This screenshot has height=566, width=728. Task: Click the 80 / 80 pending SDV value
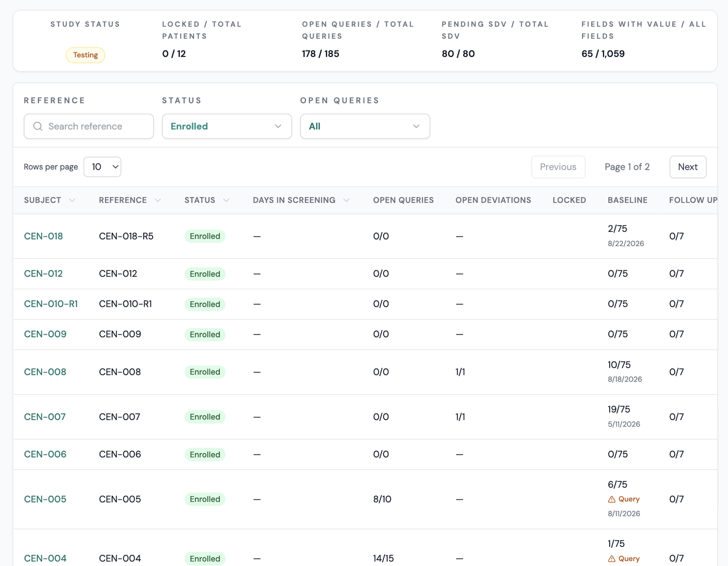coord(458,54)
